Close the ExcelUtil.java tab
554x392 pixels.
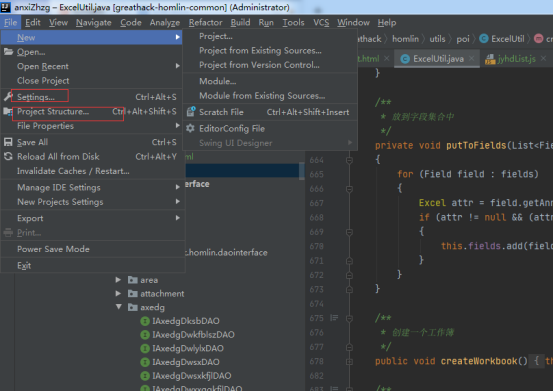click(x=472, y=59)
